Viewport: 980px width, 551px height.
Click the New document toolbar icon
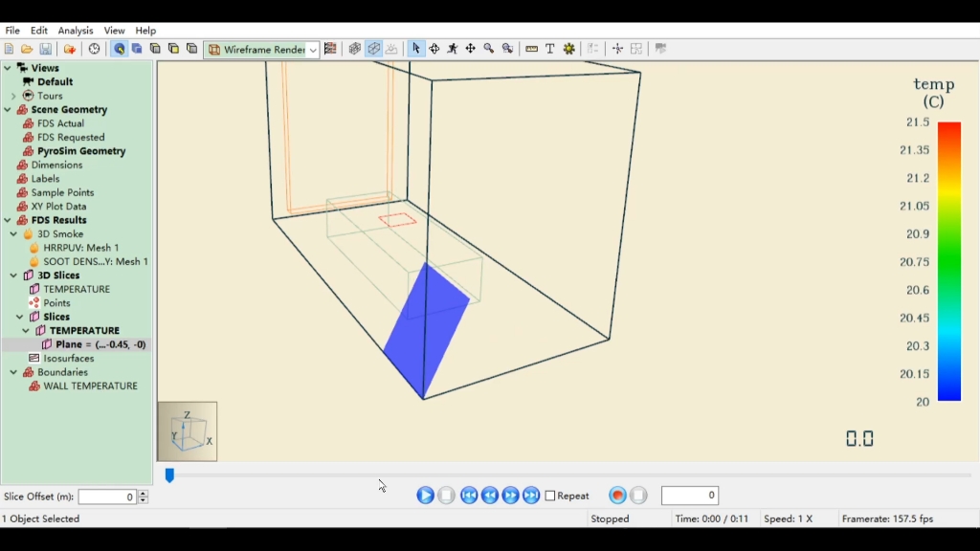(9, 49)
